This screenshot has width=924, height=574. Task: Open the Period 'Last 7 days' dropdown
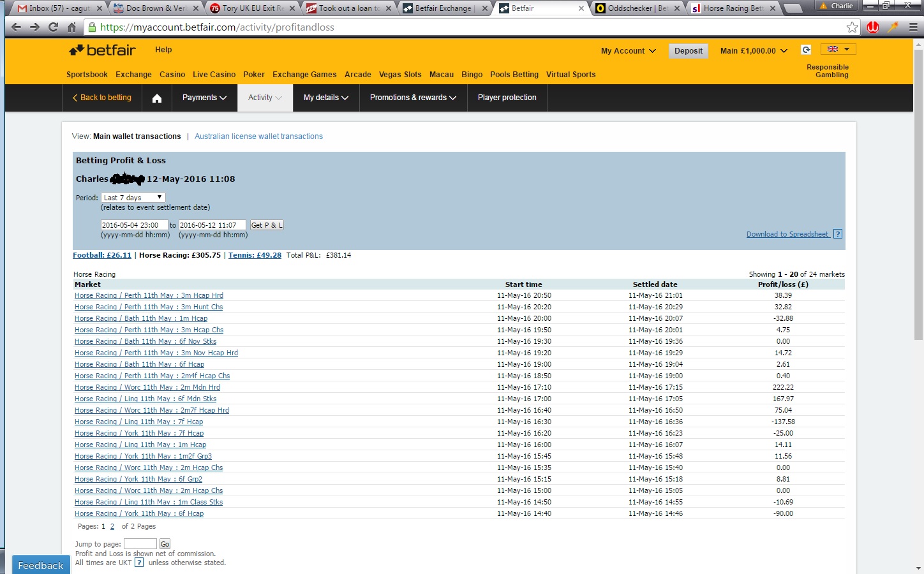133,198
